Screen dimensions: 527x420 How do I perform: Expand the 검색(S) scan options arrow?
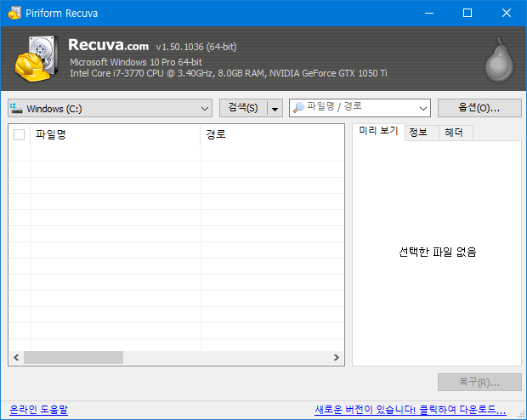275,108
